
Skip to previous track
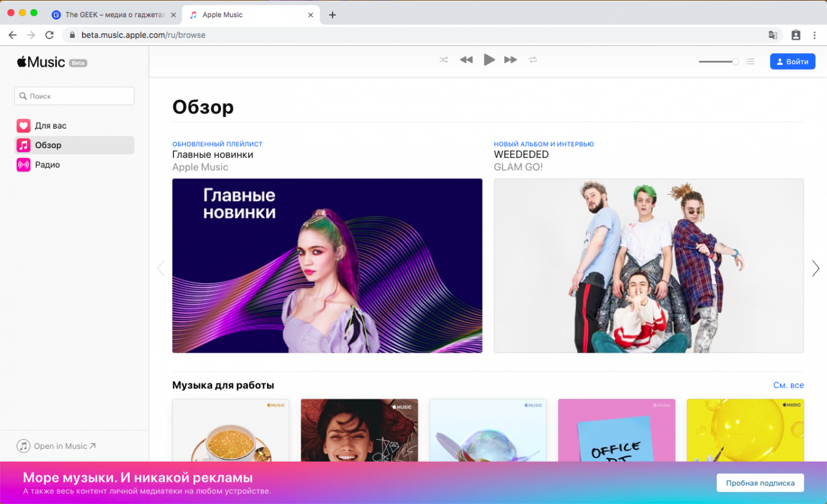tap(466, 60)
